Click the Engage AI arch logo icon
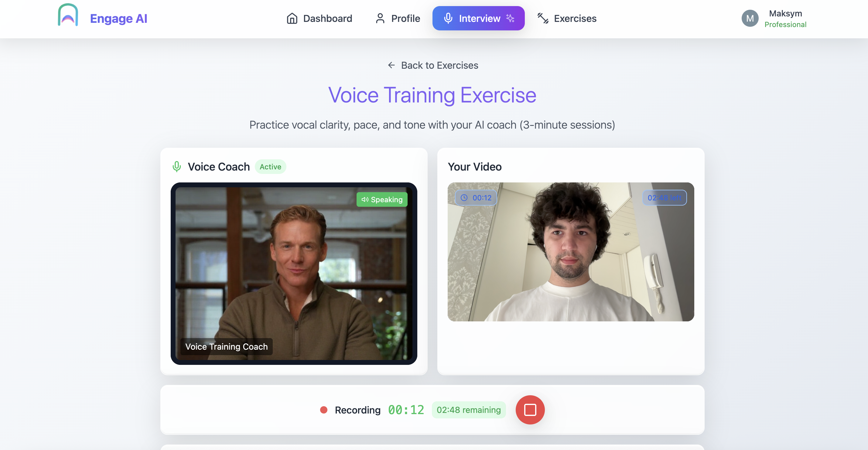 [x=68, y=15]
